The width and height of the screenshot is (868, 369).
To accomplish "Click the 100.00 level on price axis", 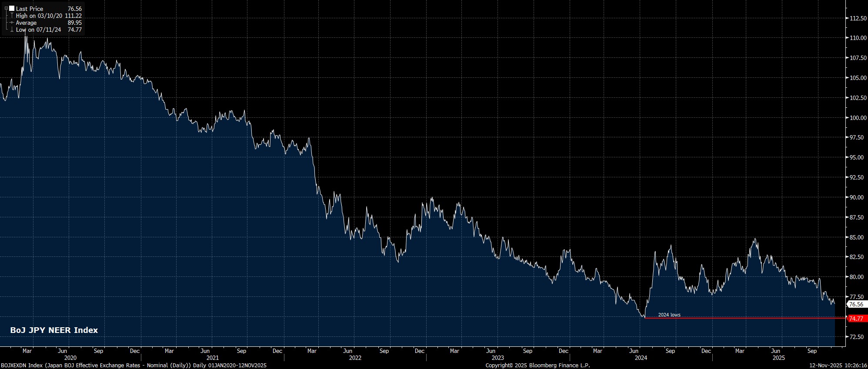I will pyautogui.click(x=856, y=118).
